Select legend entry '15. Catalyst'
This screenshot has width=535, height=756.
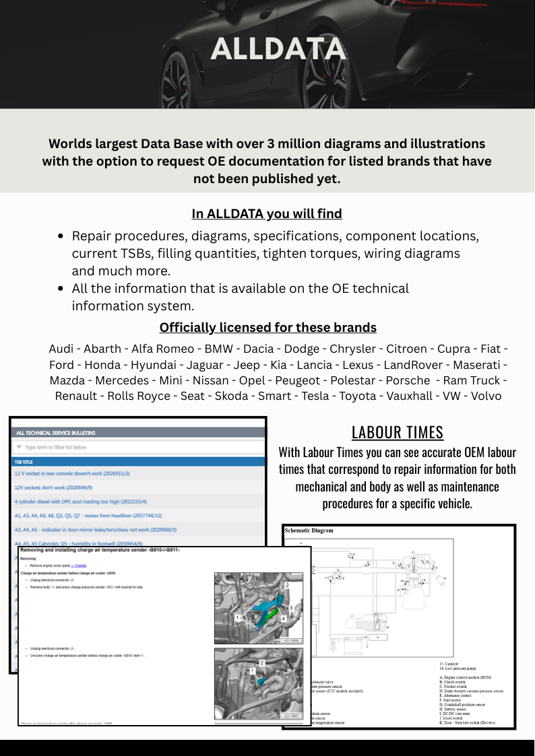click(449, 664)
